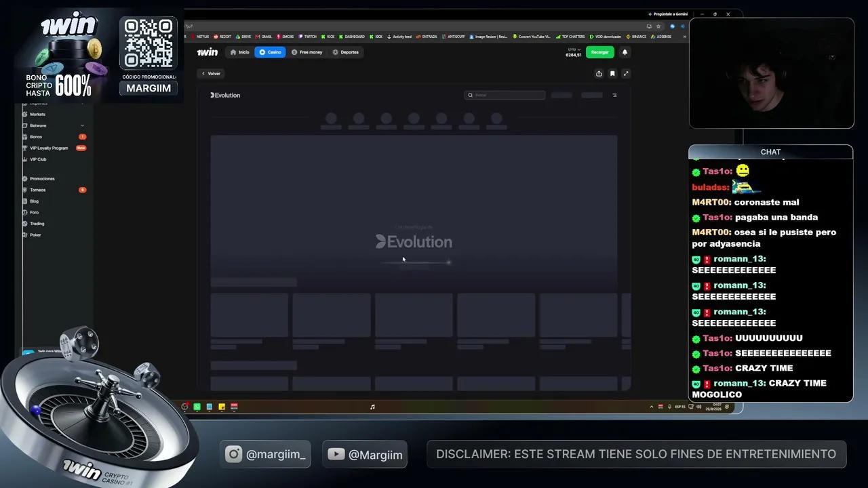Open Poker in the sidebar
868x488 pixels.
[x=35, y=235]
